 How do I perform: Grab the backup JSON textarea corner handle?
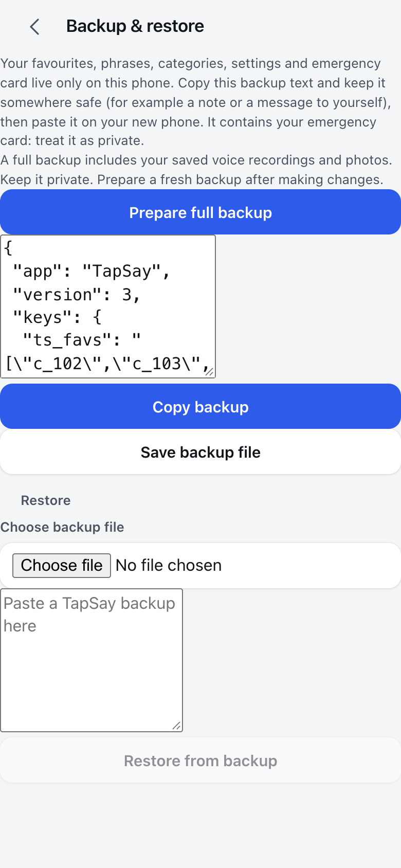click(210, 372)
